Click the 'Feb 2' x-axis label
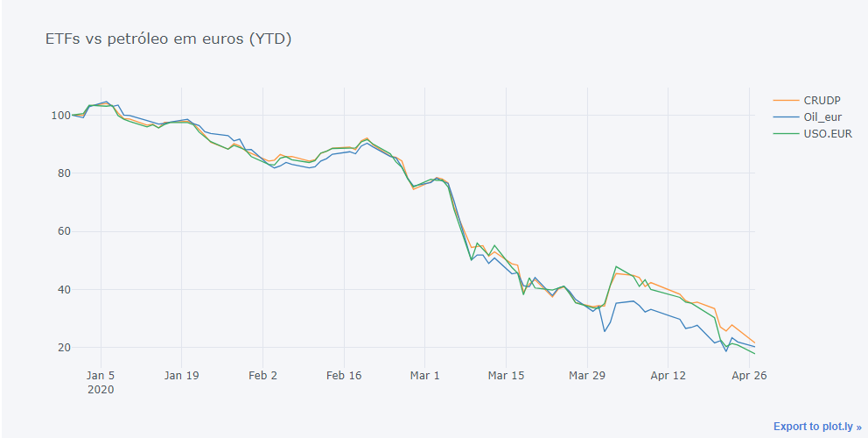Viewport: 868px width, 438px height. (x=262, y=375)
